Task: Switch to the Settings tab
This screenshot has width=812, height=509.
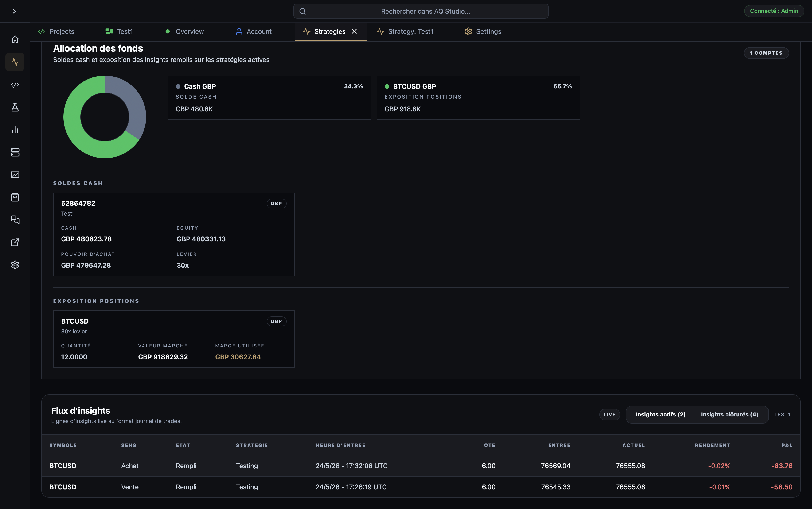Action: pos(483,31)
